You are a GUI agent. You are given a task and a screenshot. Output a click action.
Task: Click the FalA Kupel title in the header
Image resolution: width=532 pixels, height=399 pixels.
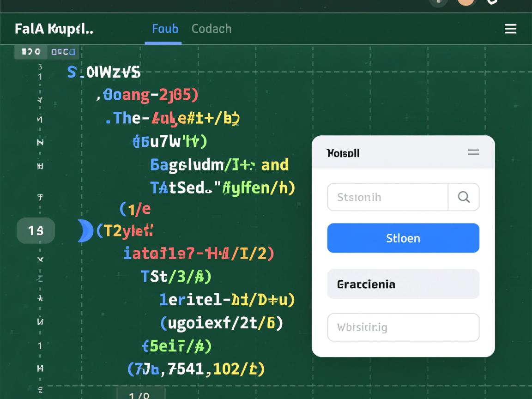54,29
